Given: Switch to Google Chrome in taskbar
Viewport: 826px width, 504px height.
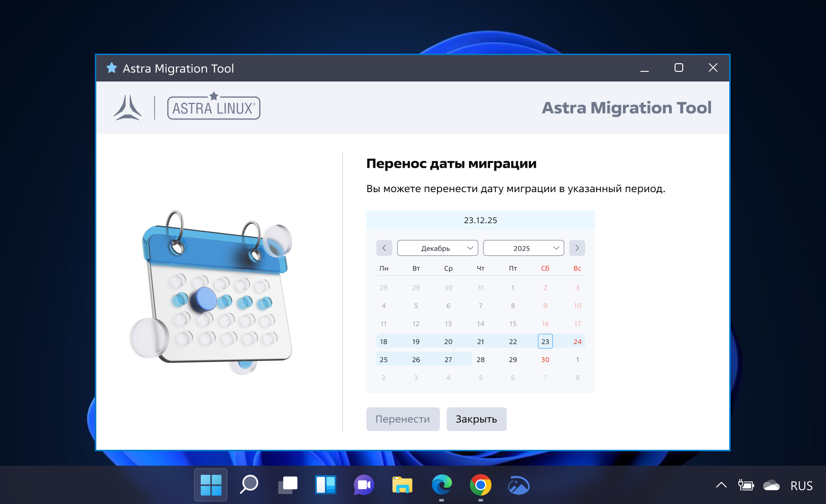Looking at the screenshot, I should 480,485.
